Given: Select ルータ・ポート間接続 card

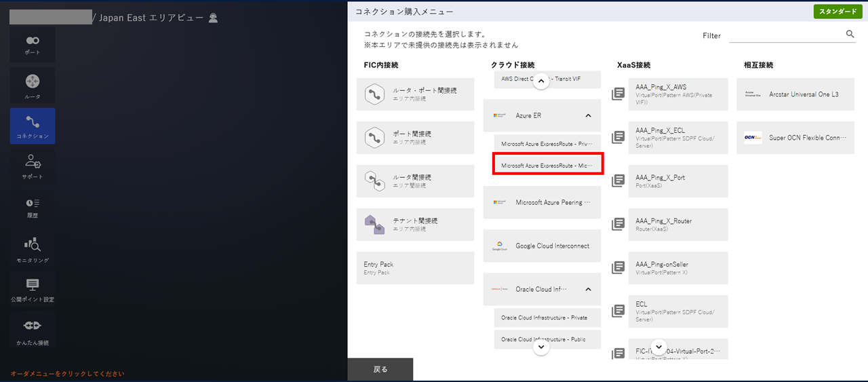Looking at the screenshot, I should [x=416, y=94].
